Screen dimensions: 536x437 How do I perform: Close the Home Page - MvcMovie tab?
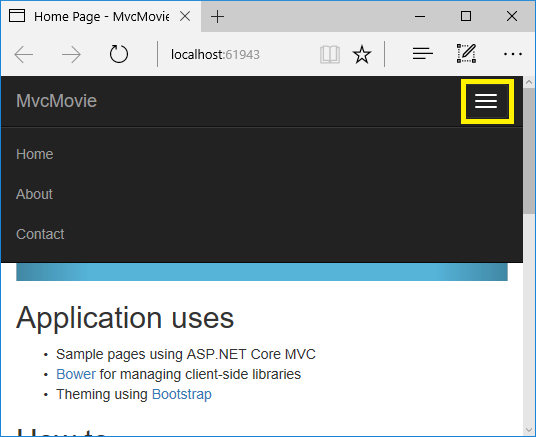point(185,16)
